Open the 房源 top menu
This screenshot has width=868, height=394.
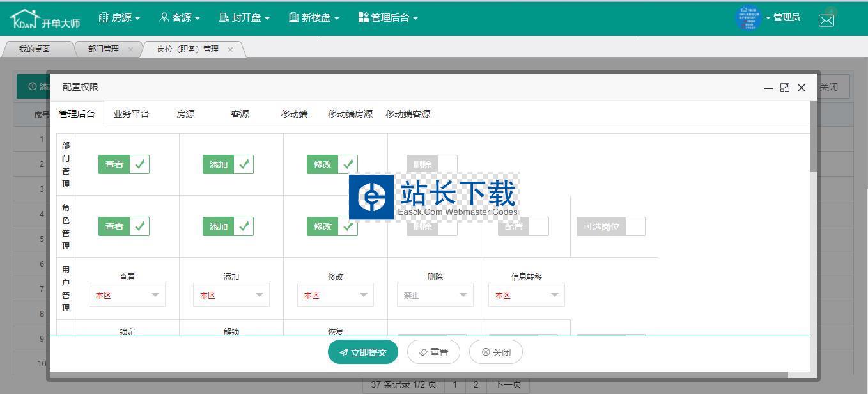[x=120, y=18]
